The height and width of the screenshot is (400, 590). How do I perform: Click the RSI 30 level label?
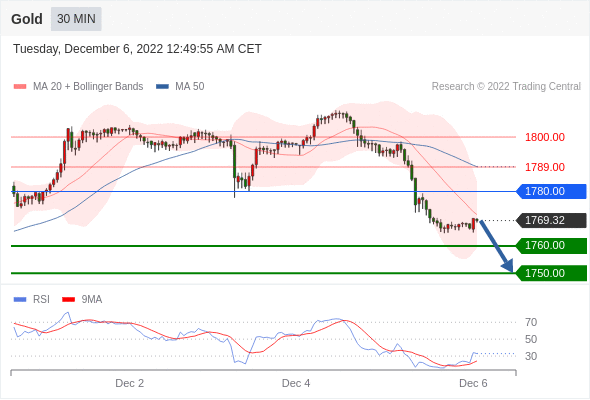point(531,356)
